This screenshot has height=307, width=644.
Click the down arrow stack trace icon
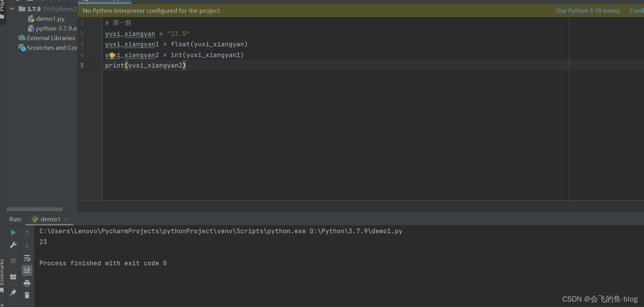point(27,245)
